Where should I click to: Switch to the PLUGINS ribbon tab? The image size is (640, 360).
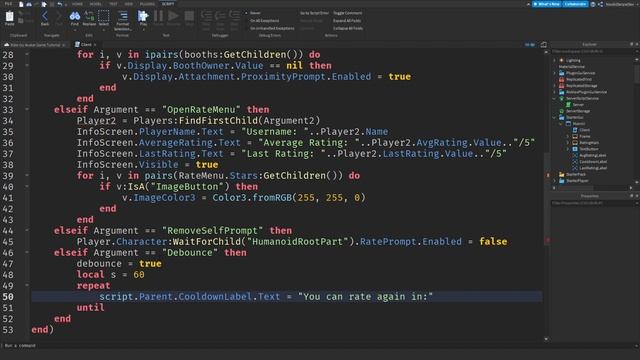[147, 4]
